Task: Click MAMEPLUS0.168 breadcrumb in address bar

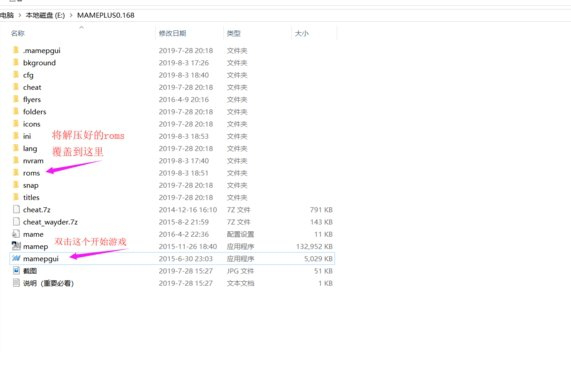Action: [106, 15]
